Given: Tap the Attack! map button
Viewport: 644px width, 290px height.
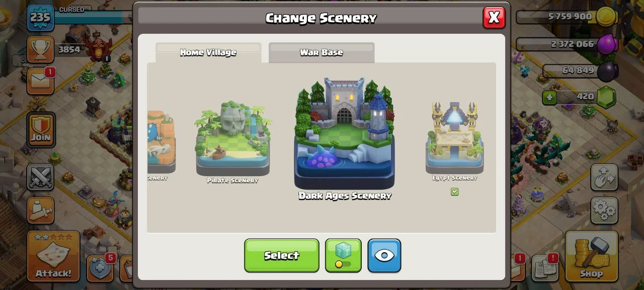Looking at the screenshot, I should click(x=53, y=256).
